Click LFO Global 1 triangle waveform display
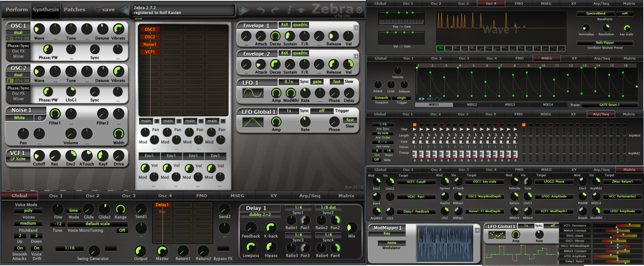Screen dimensions: 644x266 (x=253, y=122)
